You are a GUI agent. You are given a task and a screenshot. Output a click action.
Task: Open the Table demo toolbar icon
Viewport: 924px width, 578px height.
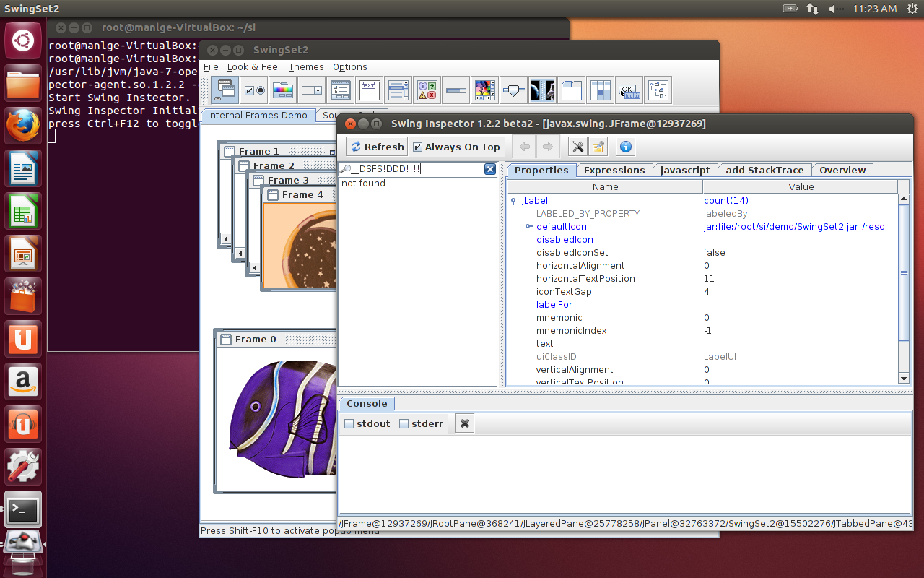point(600,90)
